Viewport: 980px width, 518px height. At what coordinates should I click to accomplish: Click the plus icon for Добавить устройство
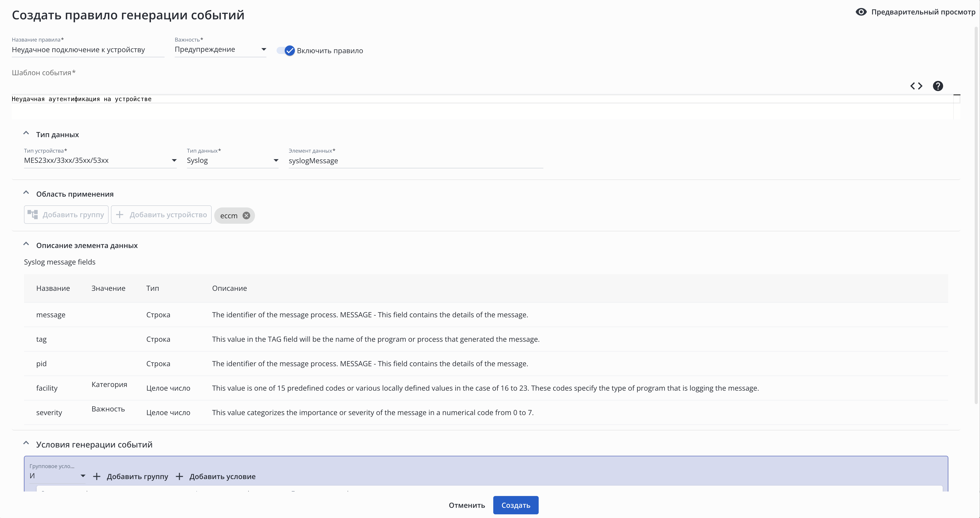pos(120,215)
